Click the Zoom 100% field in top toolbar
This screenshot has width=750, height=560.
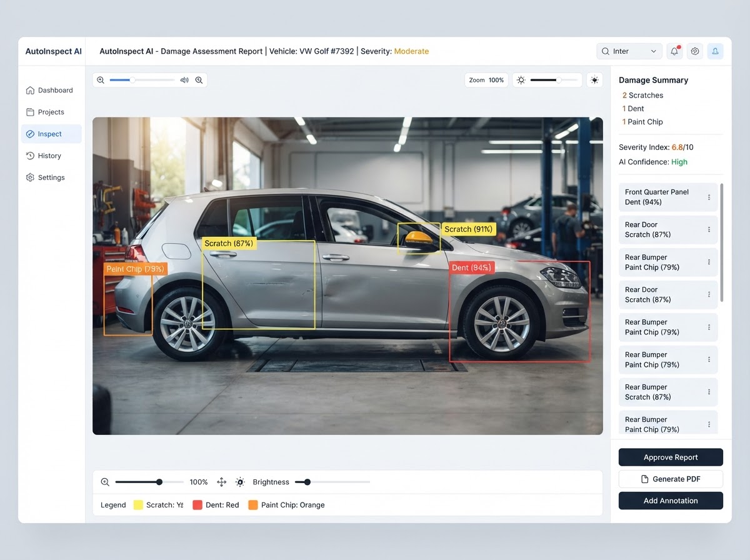(x=486, y=80)
